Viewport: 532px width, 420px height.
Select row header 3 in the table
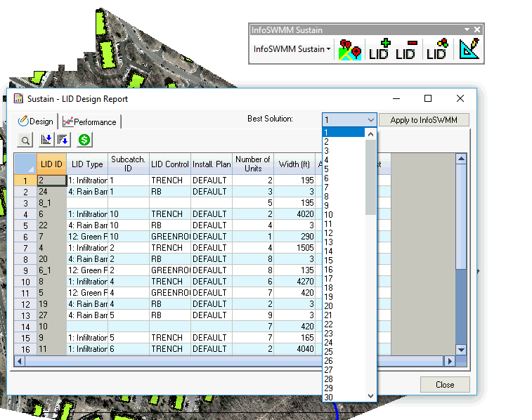click(25, 203)
